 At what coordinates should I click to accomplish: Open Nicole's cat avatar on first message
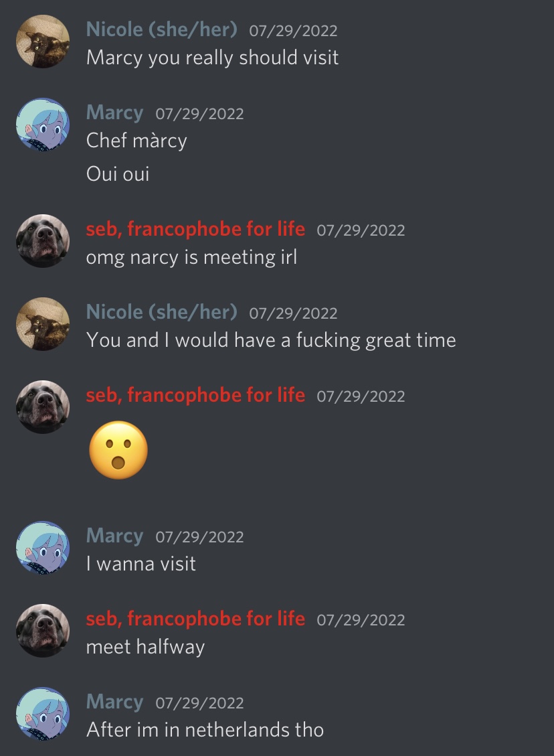point(43,42)
